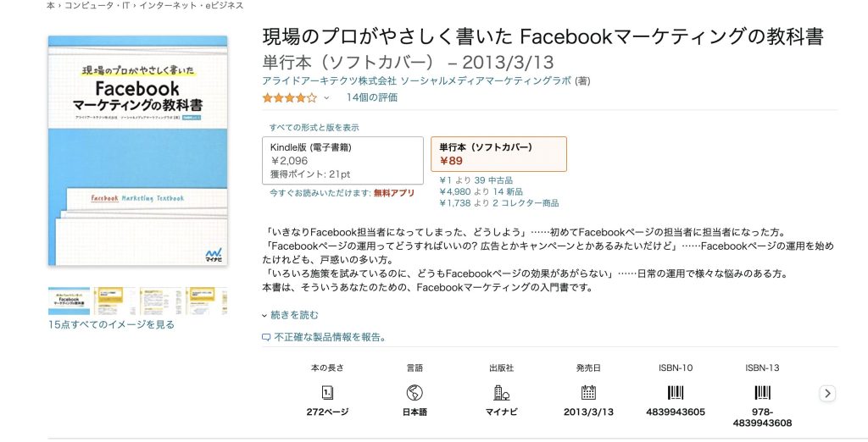Select the third preview thumbnail

click(x=160, y=301)
